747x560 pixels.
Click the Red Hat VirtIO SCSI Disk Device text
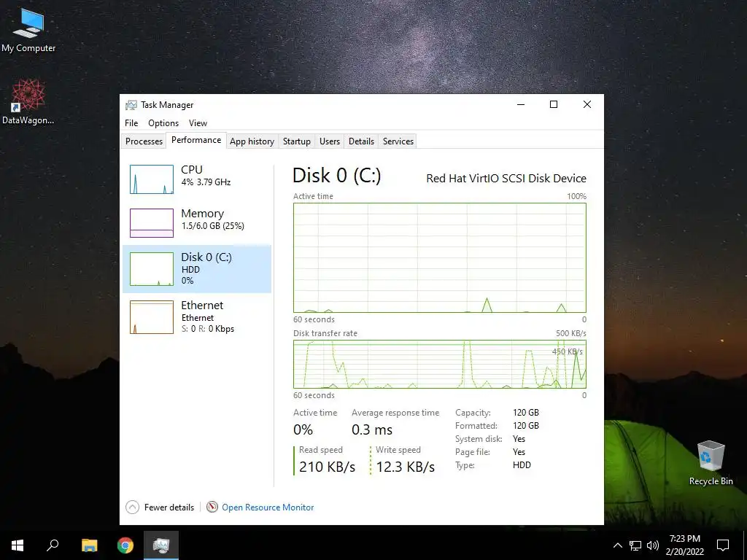click(506, 178)
